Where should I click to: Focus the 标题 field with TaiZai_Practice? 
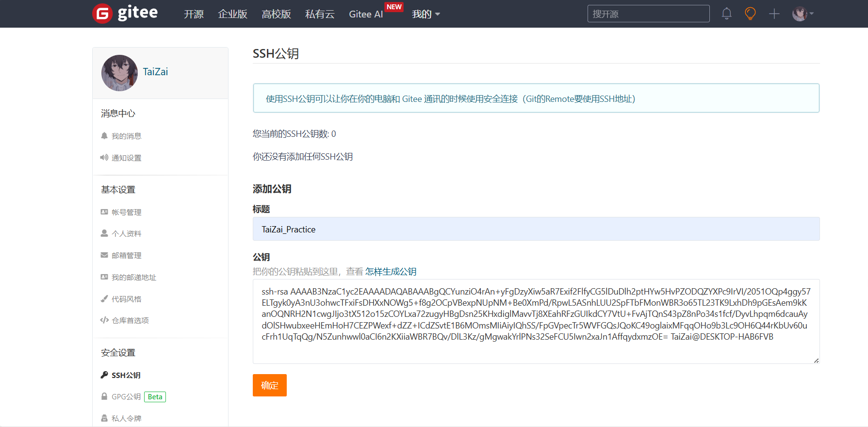coord(536,229)
